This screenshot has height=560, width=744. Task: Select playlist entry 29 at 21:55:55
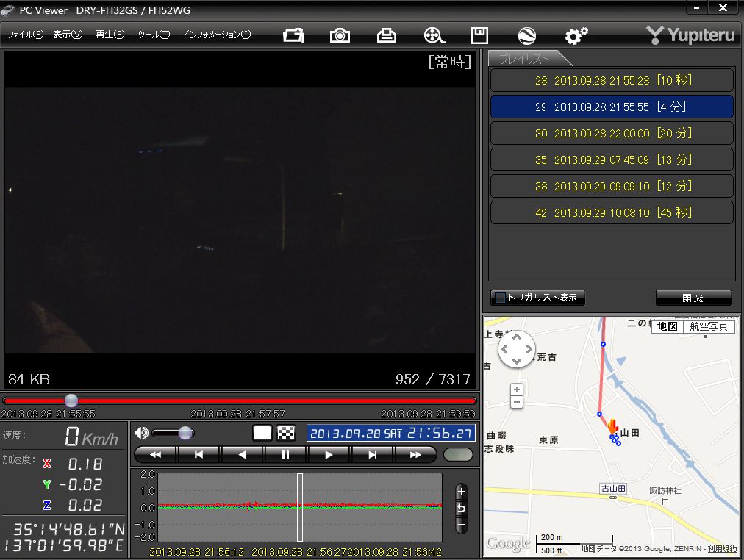[x=612, y=107]
